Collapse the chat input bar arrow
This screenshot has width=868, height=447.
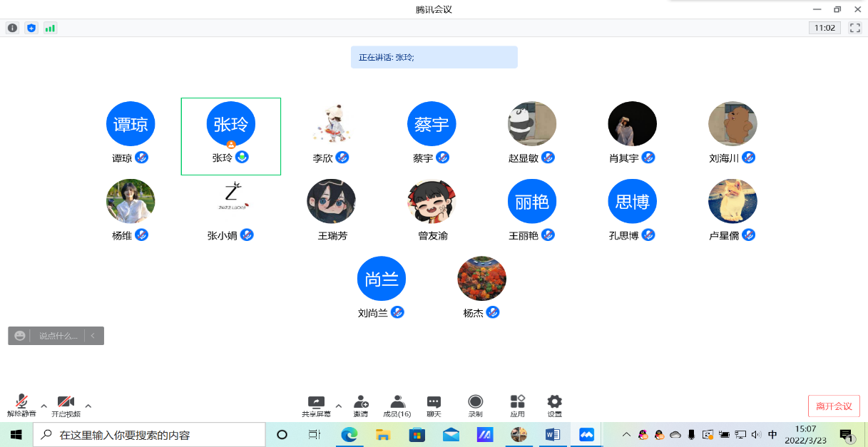[x=93, y=336]
